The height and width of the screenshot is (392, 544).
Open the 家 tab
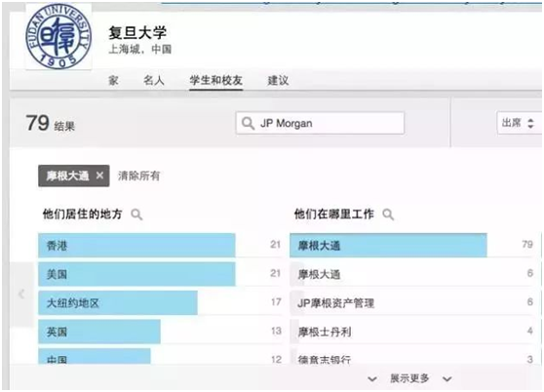pos(113,81)
